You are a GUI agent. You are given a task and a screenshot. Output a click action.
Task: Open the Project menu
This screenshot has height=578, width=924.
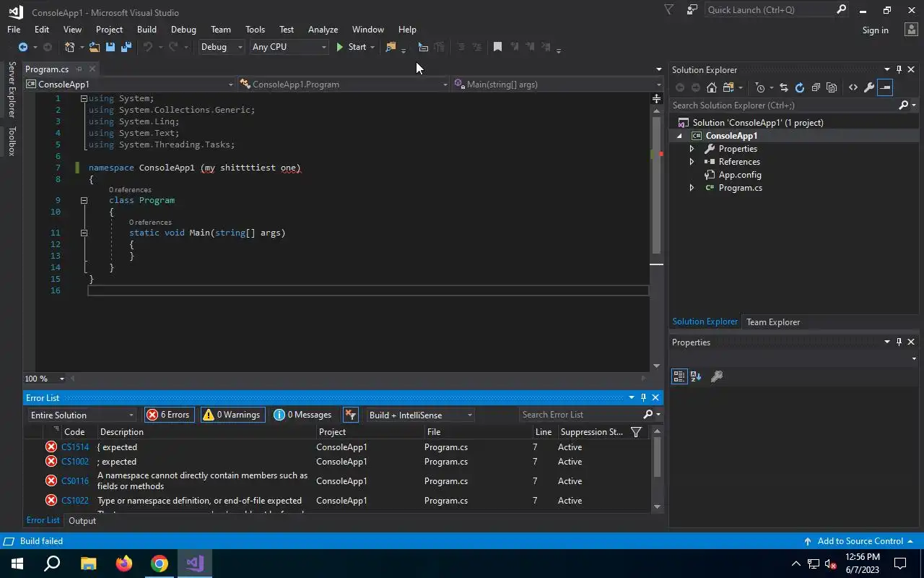click(x=109, y=30)
